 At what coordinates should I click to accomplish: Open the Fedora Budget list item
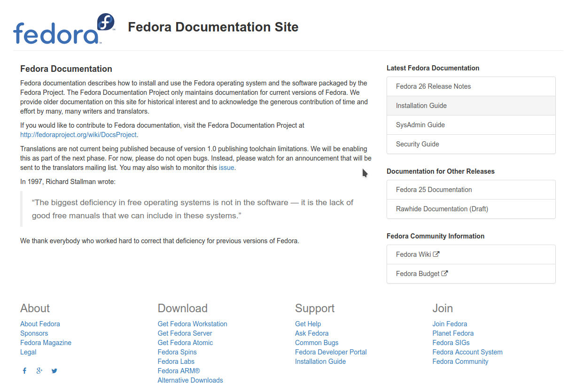tap(471, 274)
